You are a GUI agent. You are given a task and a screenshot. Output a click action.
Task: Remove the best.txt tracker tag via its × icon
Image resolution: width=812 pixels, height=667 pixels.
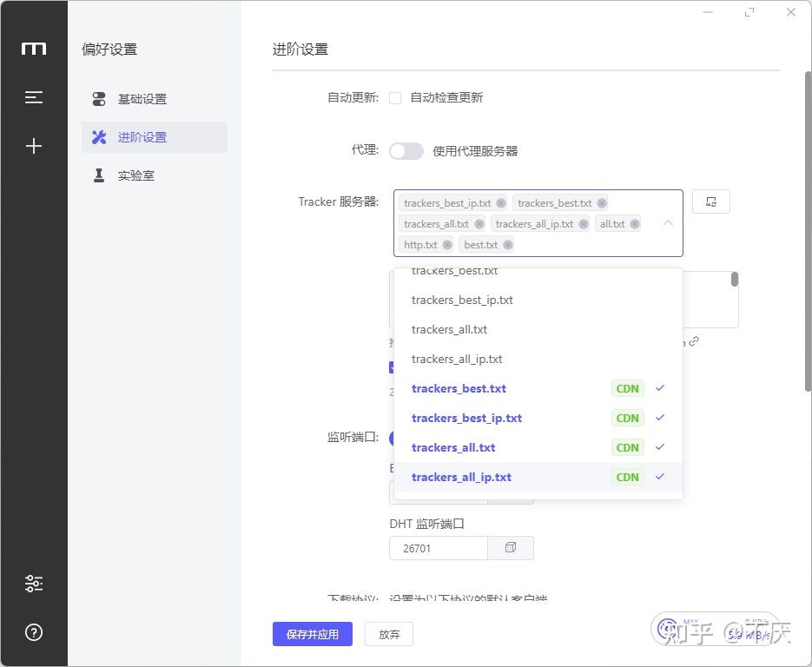click(x=508, y=244)
